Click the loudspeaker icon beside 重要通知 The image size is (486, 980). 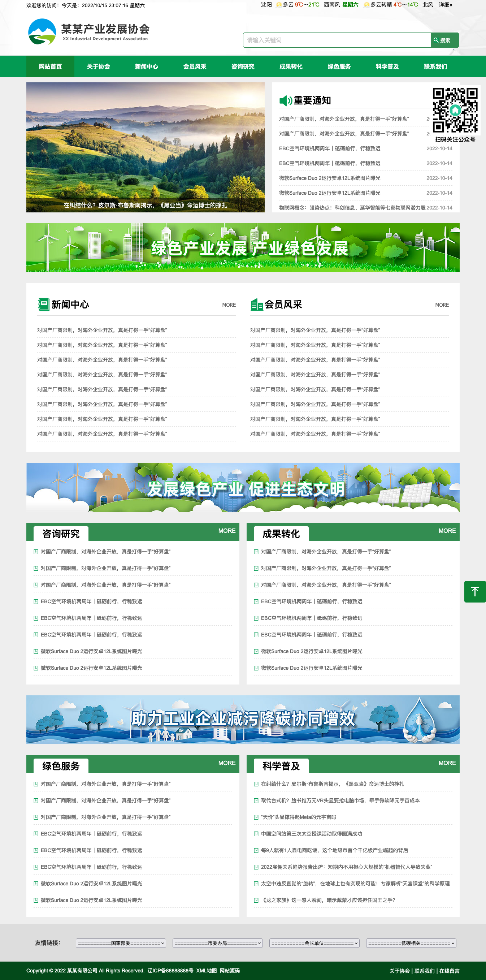click(x=286, y=100)
